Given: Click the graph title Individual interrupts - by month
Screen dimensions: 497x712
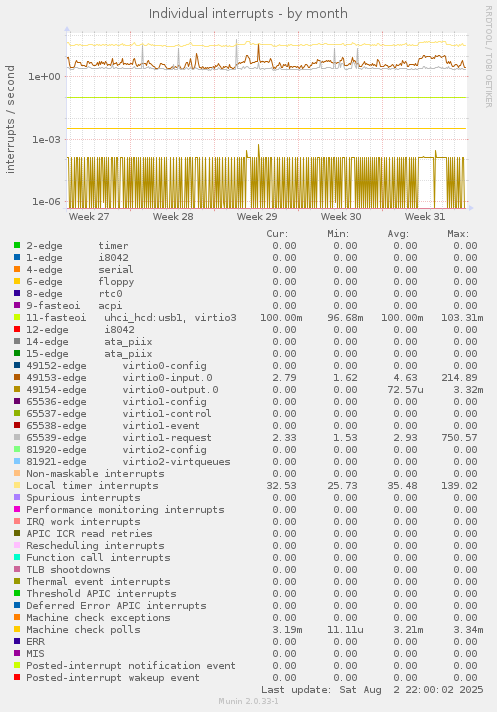Looking at the screenshot, I should (248, 14).
